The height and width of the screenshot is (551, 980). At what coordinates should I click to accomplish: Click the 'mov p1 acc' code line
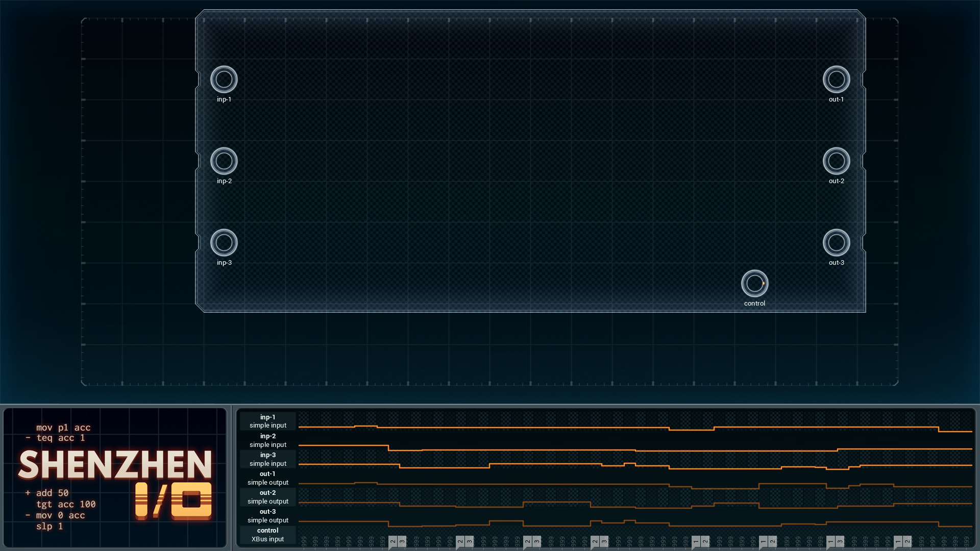pyautogui.click(x=63, y=428)
